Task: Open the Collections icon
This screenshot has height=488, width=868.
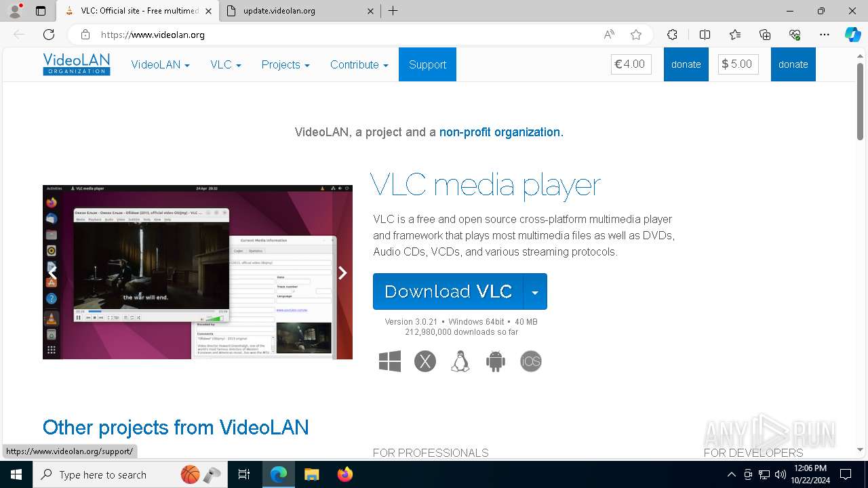Action: pyautogui.click(x=765, y=35)
